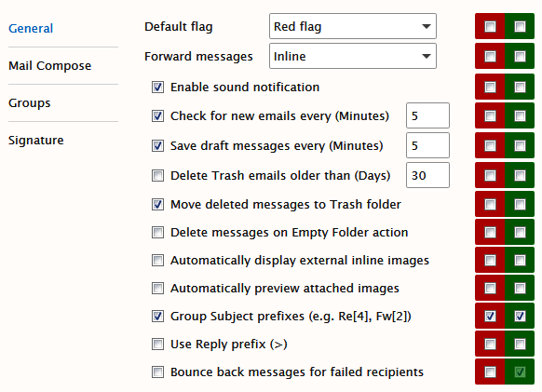542x392 pixels.
Task: Uncheck red box for Group Subject prefixes
Action: tap(490, 316)
